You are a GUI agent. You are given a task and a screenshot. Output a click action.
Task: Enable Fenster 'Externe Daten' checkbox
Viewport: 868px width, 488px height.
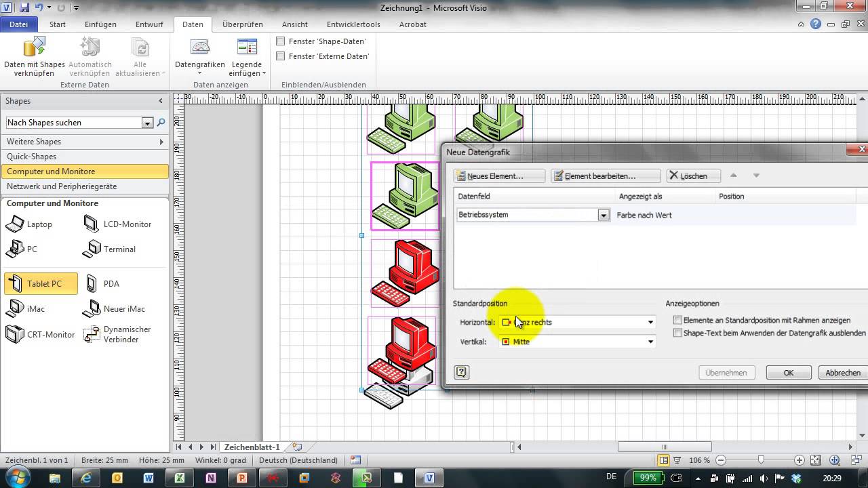[x=280, y=56]
